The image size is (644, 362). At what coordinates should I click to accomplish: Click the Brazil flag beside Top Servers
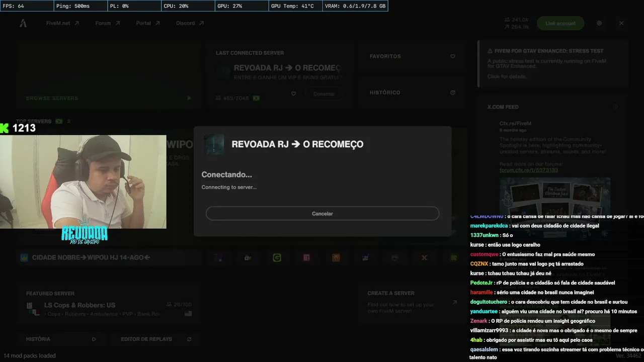click(59, 121)
